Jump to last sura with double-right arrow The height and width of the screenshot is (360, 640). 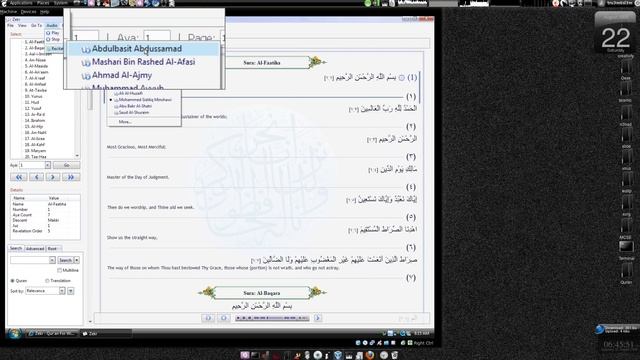tap(71, 177)
